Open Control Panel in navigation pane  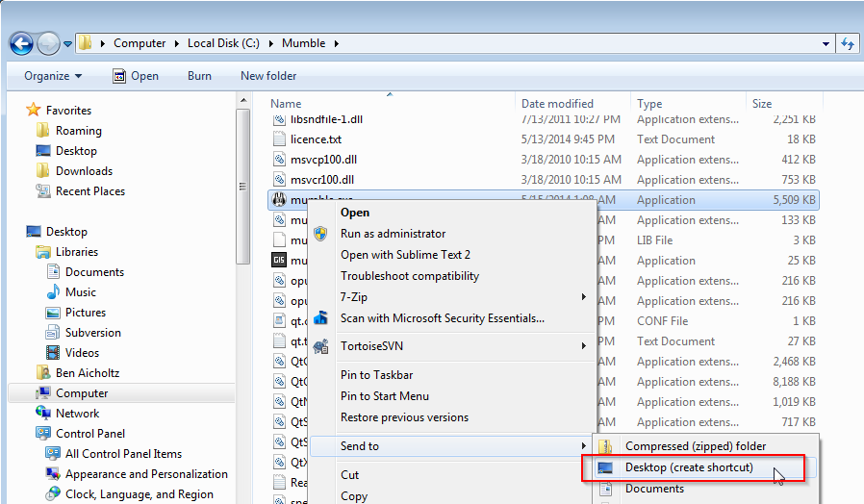coord(89,434)
